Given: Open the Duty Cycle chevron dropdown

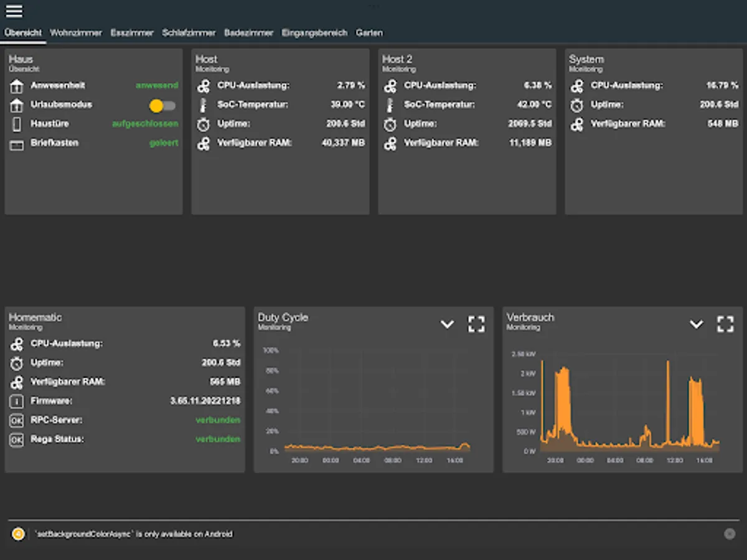Looking at the screenshot, I should pyautogui.click(x=447, y=324).
